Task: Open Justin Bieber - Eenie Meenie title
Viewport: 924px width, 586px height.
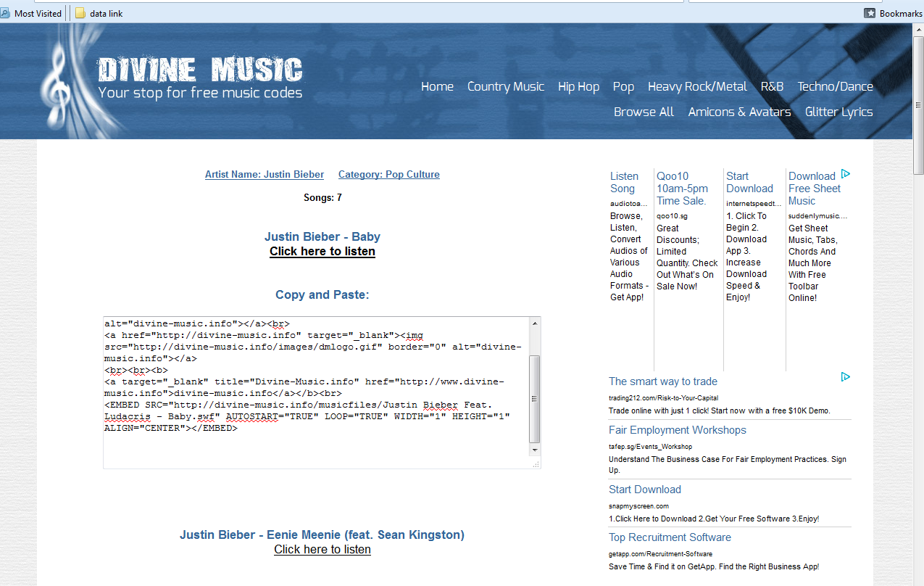Action: click(322, 535)
